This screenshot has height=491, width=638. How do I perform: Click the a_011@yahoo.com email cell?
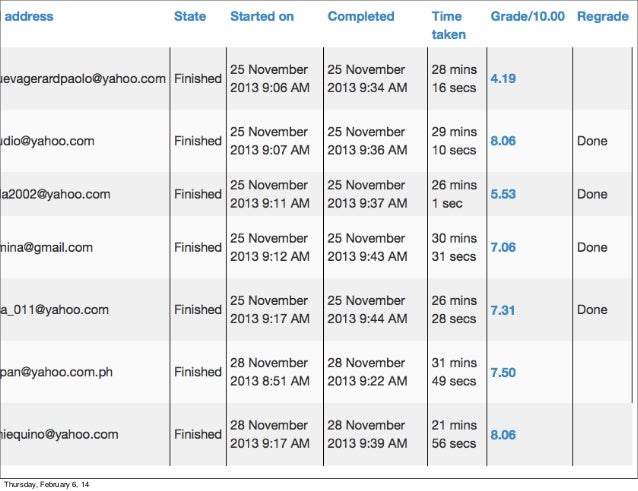[54, 310]
